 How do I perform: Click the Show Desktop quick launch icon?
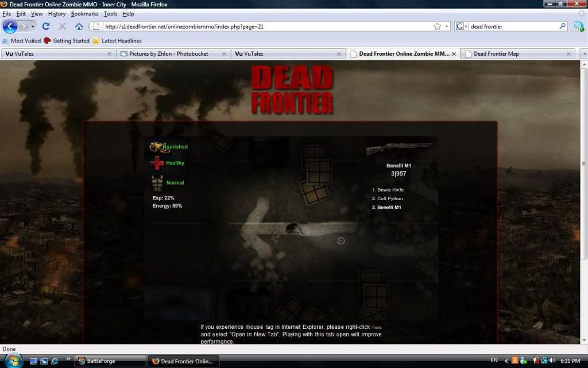pos(33,361)
